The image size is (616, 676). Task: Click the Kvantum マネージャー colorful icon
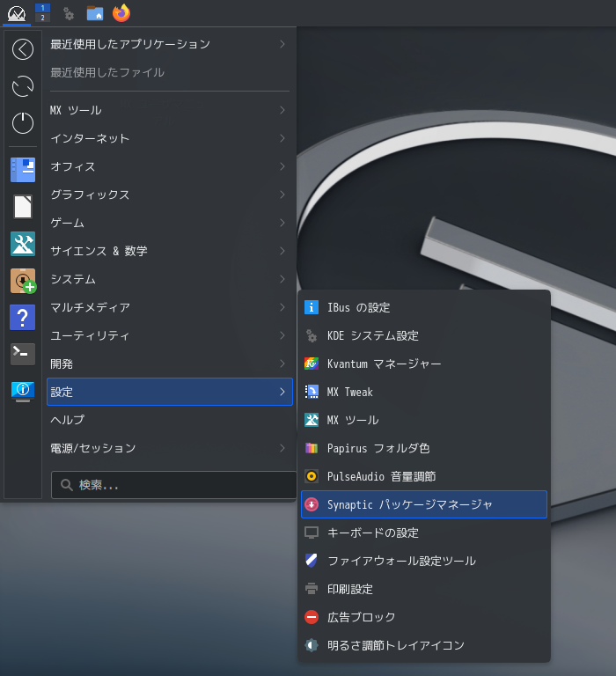point(312,364)
